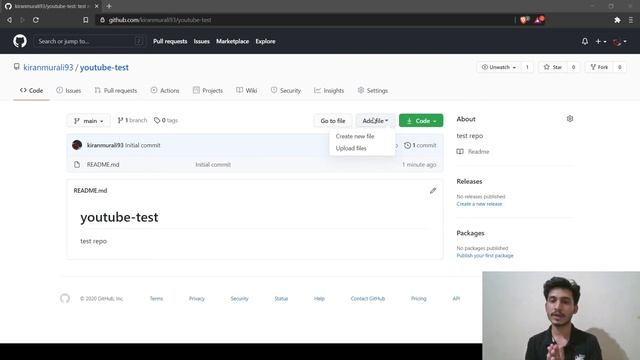640x360 pixels.
Task: Click the Brave shields icon
Action: tap(524, 20)
